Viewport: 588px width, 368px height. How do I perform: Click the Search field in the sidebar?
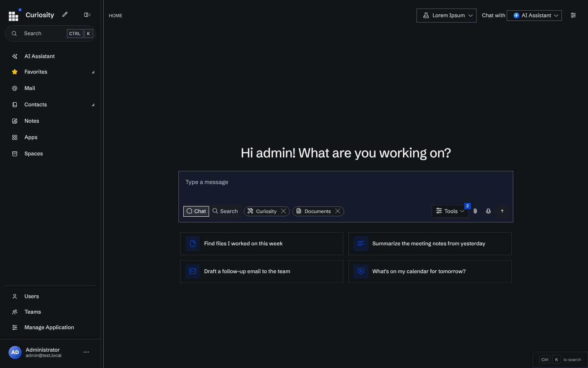pyautogui.click(x=50, y=34)
